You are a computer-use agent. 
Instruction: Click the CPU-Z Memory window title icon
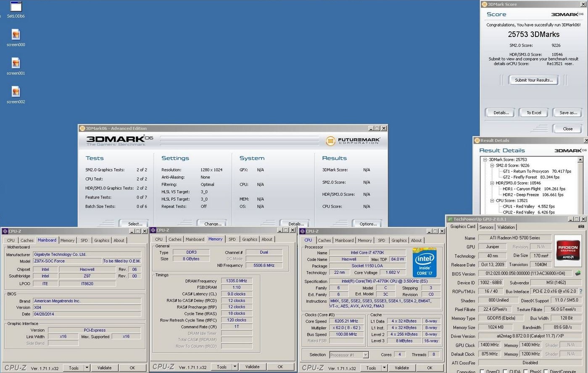pos(153,230)
